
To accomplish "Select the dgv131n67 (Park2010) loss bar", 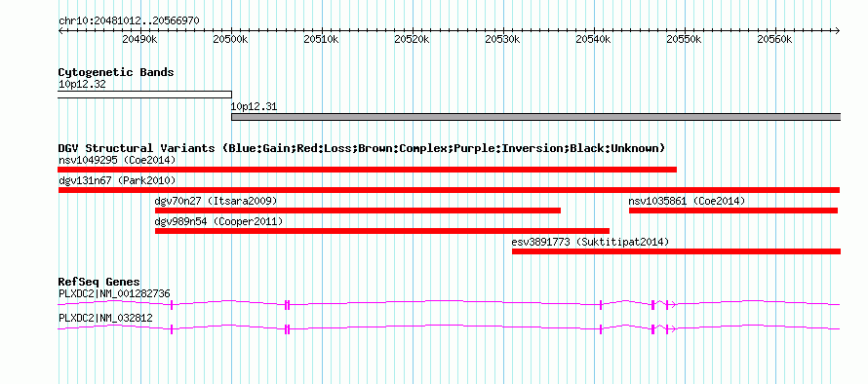I will tap(449, 190).
